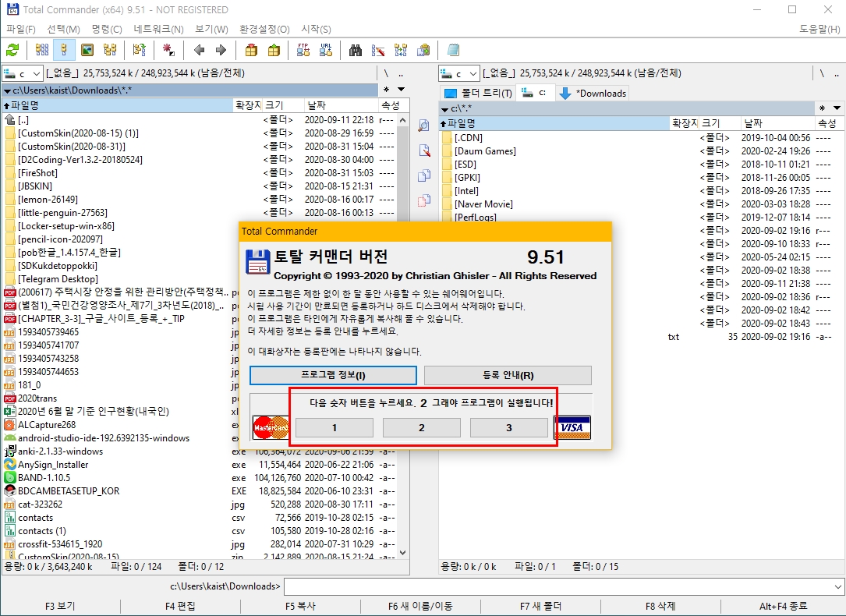
Task: Expand right panel directory history arrow
Action: tap(837, 108)
